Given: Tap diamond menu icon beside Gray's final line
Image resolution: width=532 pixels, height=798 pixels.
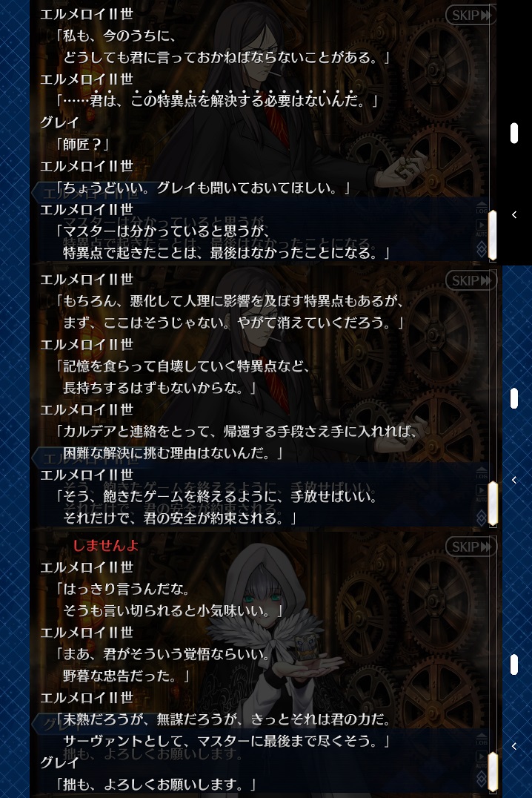Looking at the screenshot, I should tap(482, 781).
